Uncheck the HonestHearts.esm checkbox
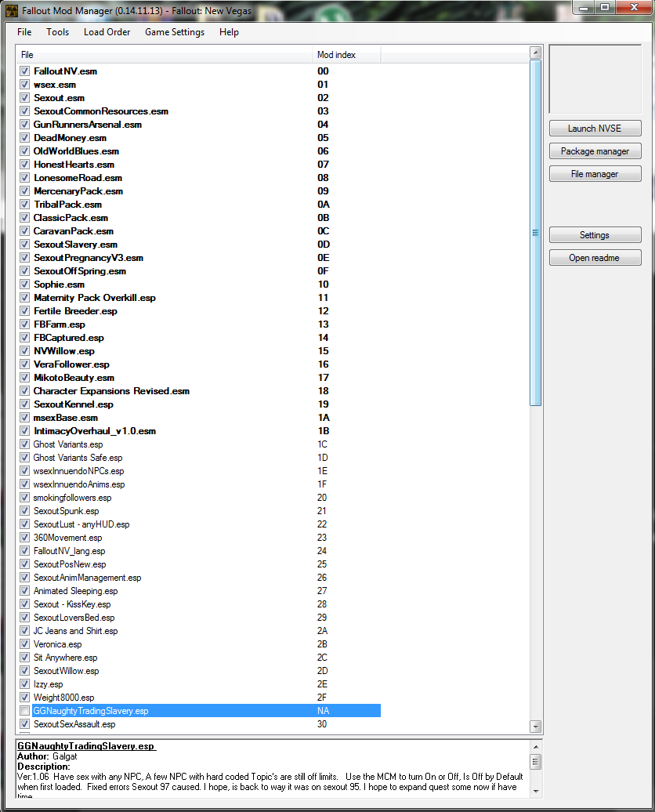 (x=24, y=164)
